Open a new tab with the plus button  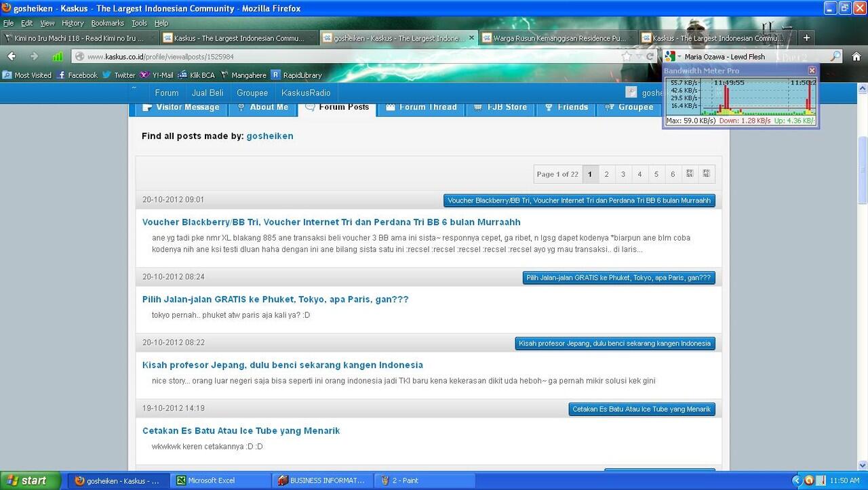point(806,38)
